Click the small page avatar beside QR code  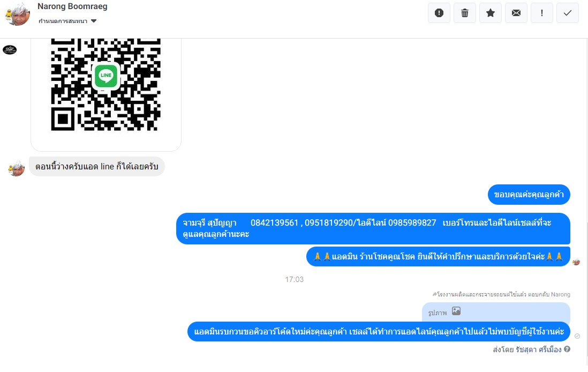coord(10,49)
